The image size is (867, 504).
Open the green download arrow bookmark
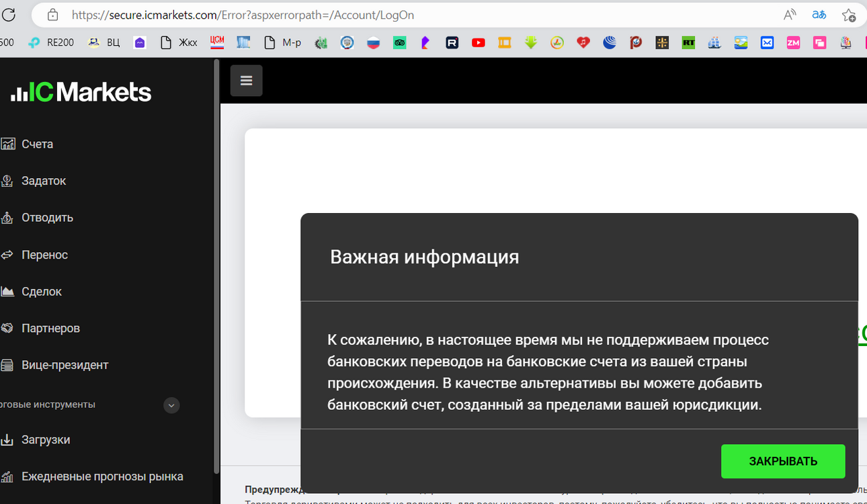(531, 42)
